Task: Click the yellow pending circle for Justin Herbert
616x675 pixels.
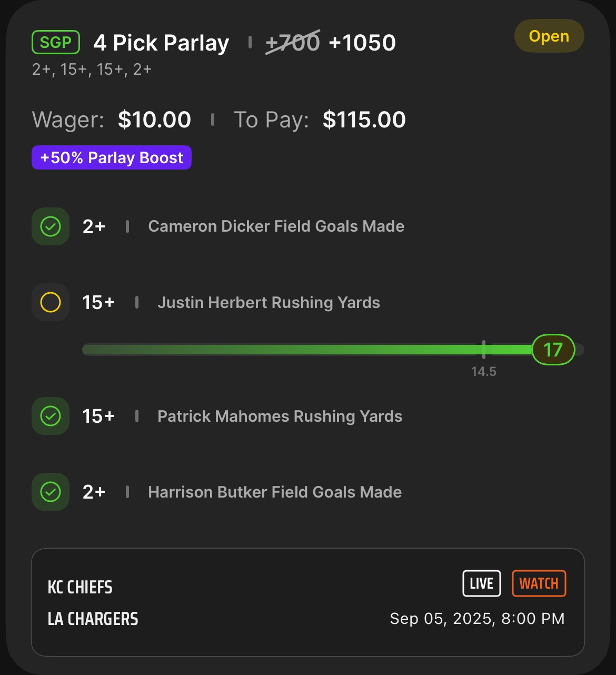Action: (51, 302)
